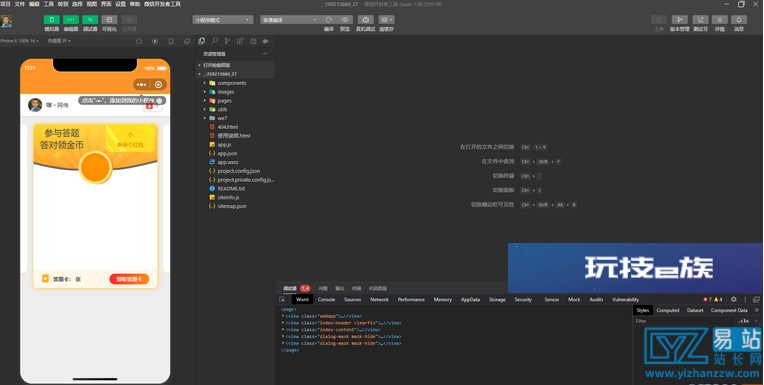Open the devtools settings gear
This screenshot has width=764, height=385.
pos(734,299)
